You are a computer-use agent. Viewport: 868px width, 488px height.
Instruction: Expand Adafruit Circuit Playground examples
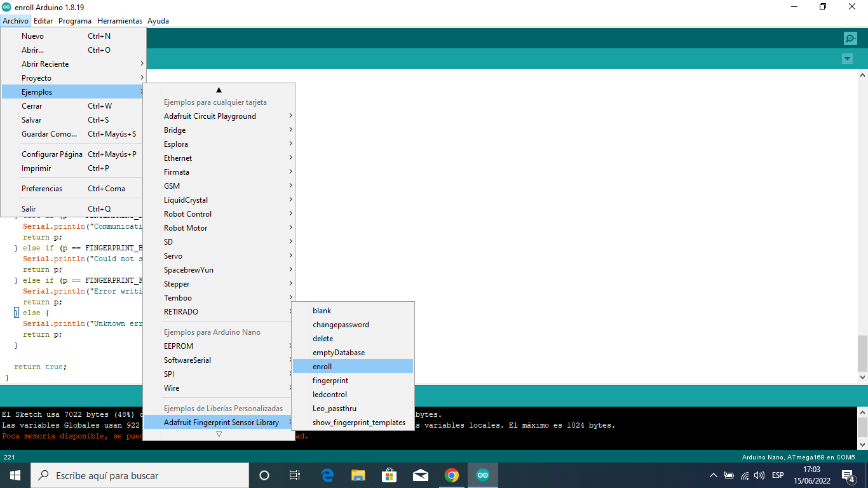[x=219, y=116]
